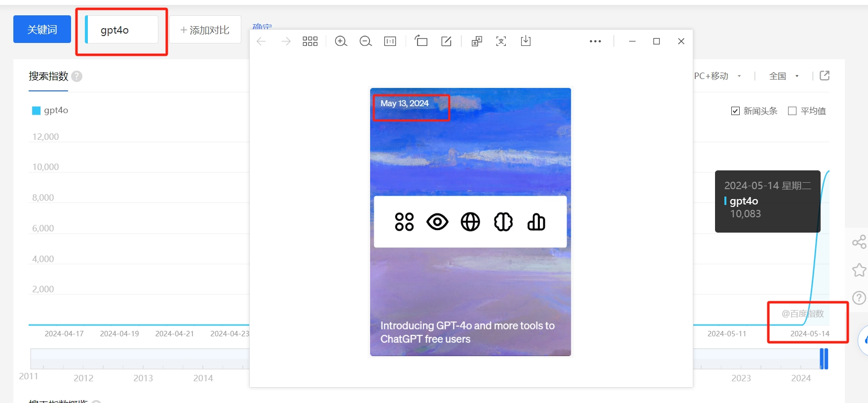Image resolution: width=868 pixels, height=403 pixels.
Task: Toggle the 新闻头条 checkbox
Action: [x=735, y=111]
